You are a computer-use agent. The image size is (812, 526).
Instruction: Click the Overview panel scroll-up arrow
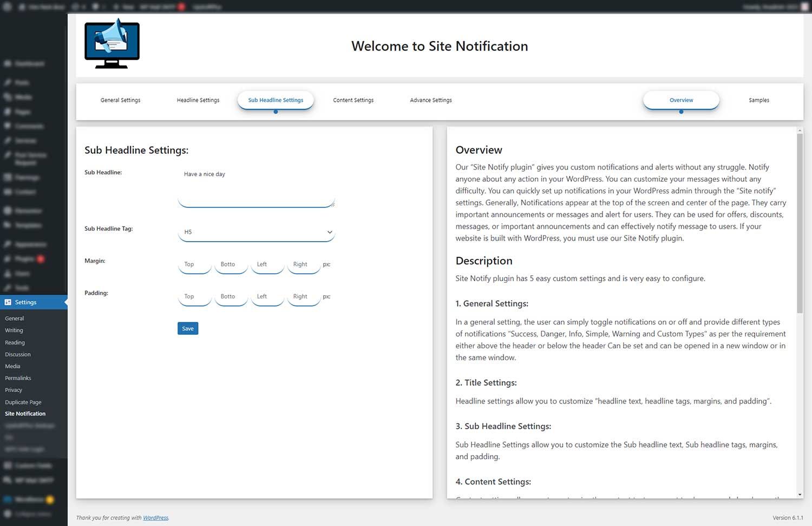pyautogui.click(x=800, y=131)
